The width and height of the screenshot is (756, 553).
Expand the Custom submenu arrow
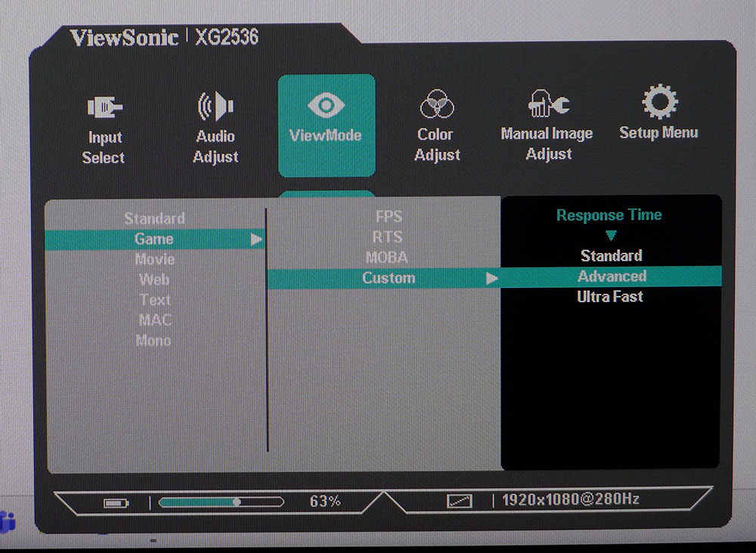(x=492, y=279)
